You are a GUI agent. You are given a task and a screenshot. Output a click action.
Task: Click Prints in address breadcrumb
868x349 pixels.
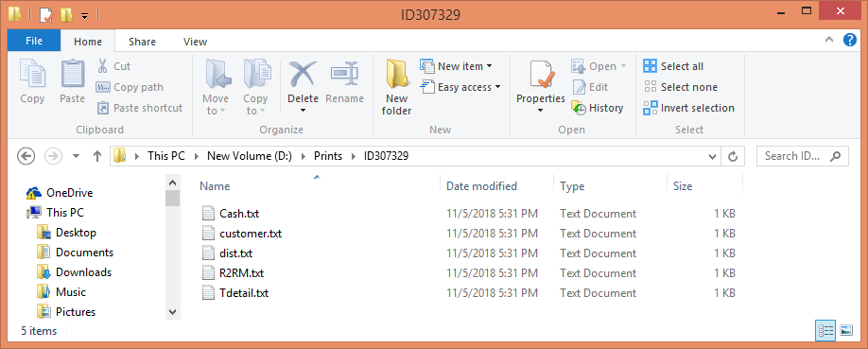328,156
